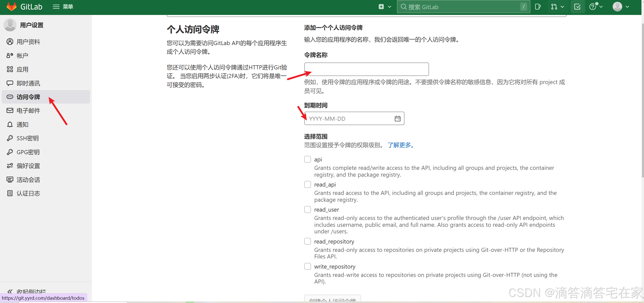The height and width of the screenshot is (303, 644).
Task: Open the to-do list checkmark icon
Action: [577, 7]
